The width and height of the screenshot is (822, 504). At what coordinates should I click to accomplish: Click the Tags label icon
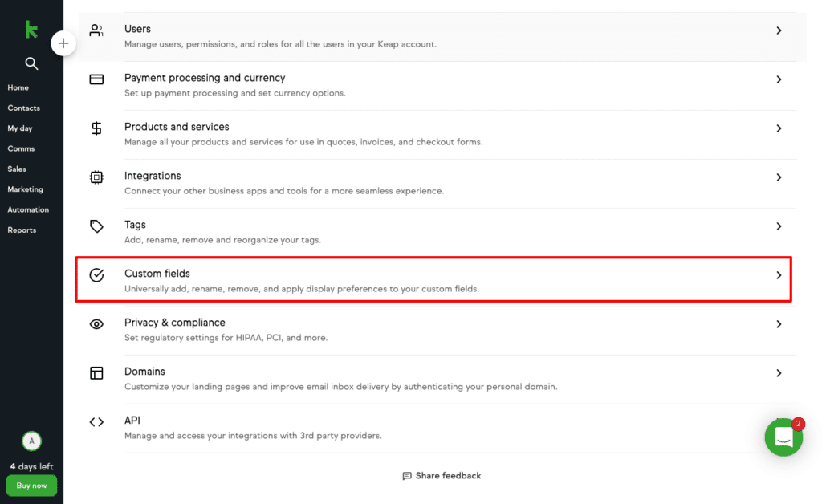pos(96,226)
